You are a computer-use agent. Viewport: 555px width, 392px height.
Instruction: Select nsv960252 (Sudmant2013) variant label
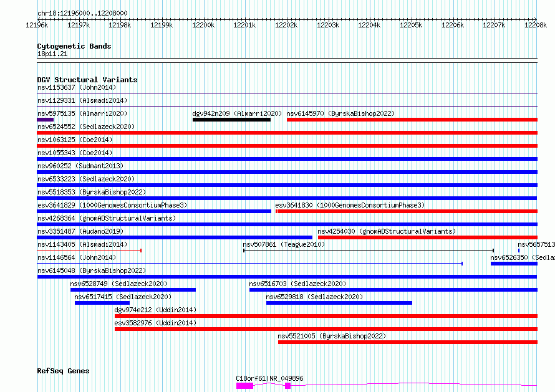80,166
